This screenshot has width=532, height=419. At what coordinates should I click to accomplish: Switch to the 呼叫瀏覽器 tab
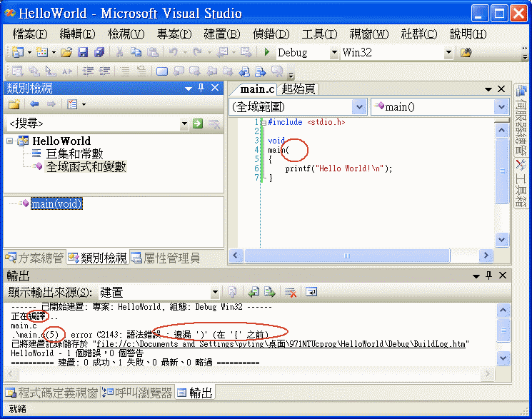[x=137, y=393]
